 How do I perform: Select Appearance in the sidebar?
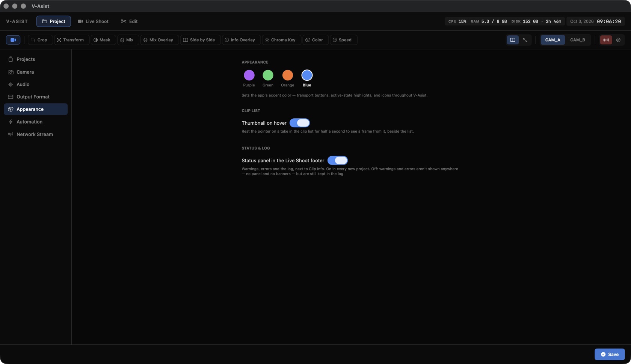point(36,109)
